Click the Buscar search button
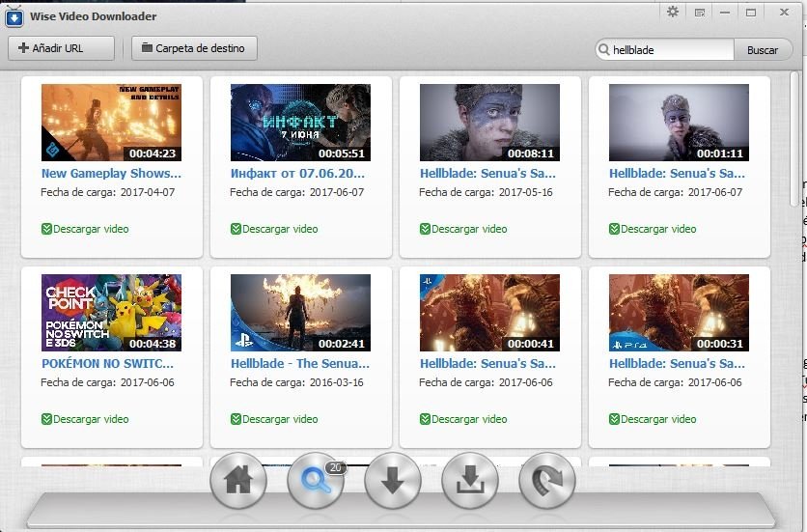807x532 pixels. 763,50
